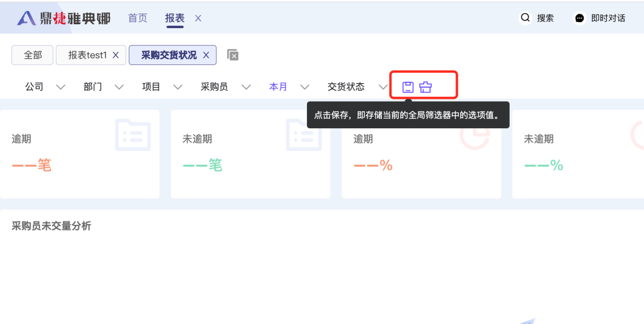Close the 采购交货状况 tab

coord(206,55)
